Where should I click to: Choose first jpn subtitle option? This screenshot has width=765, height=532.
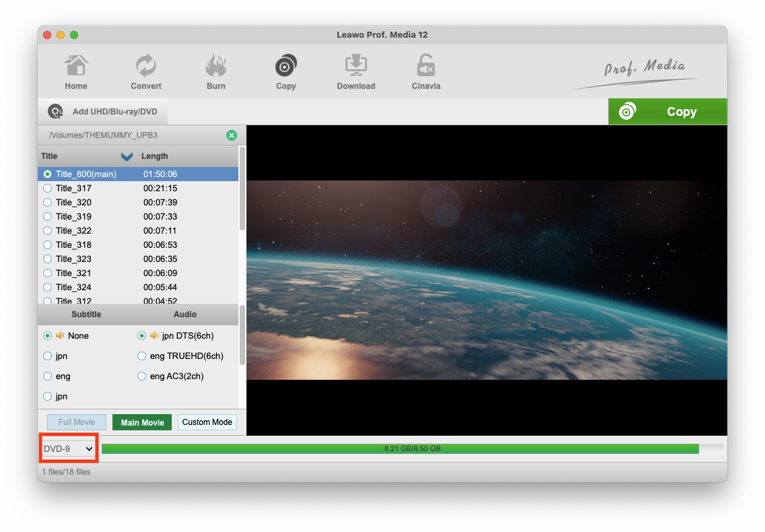[47, 356]
